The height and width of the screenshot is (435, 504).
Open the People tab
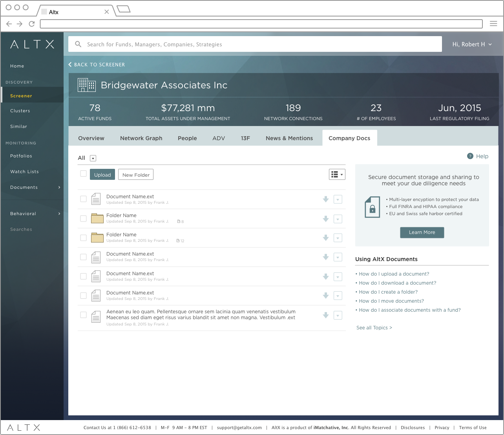pyautogui.click(x=187, y=138)
